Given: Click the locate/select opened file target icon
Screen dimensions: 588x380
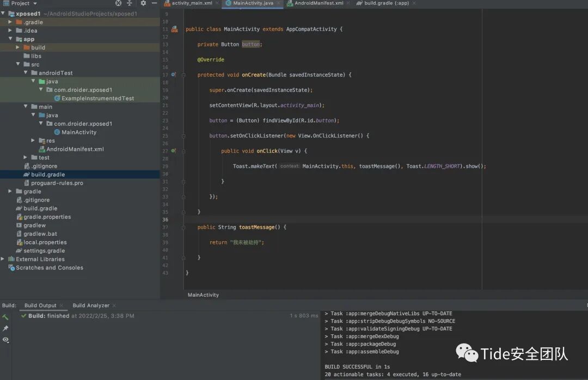Looking at the screenshot, I should point(119,3).
